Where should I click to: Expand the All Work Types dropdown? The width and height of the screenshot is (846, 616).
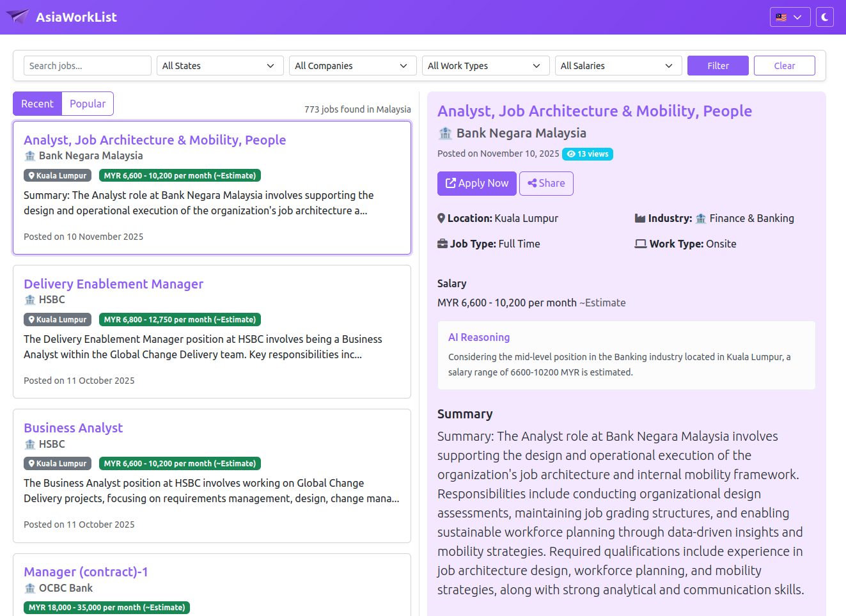[x=486, y=66]
